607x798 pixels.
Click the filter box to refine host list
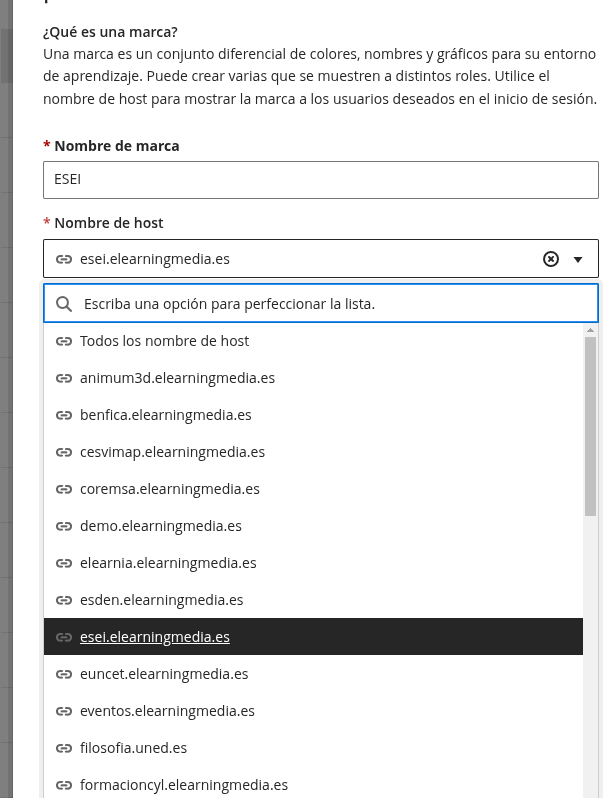[x=321, y=304]
